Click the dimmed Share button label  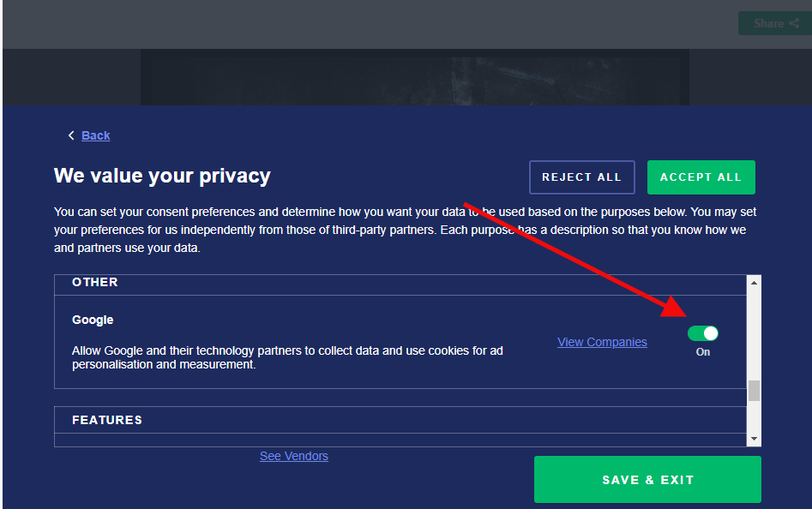click(x=768, y=24)
